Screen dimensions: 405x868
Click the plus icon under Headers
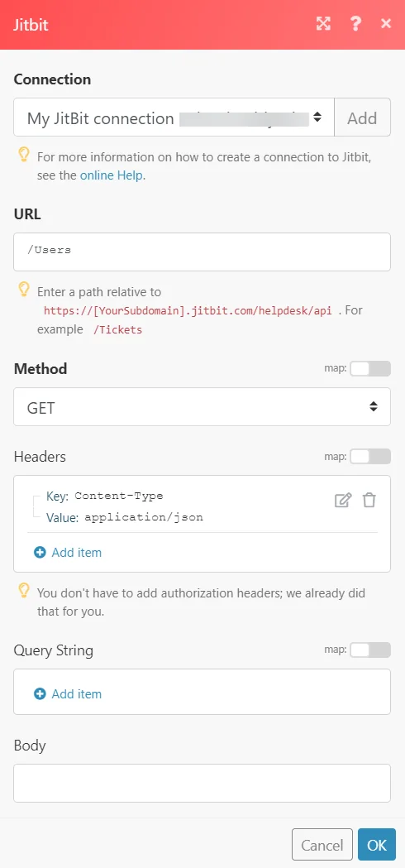pos(40,553)
